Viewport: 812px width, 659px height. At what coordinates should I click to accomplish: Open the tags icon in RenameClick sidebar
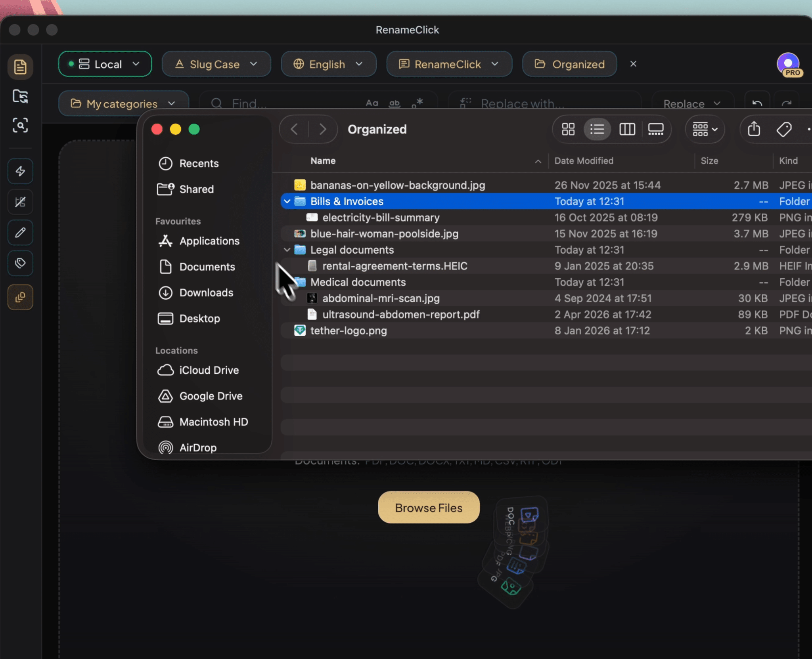pyautogui.click(x=20, y=263)
